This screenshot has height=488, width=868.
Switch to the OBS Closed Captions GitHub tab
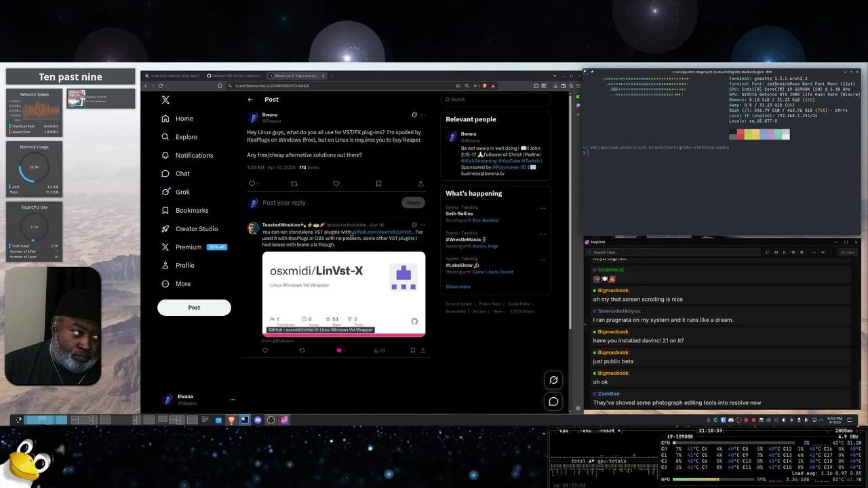point(234,76)
